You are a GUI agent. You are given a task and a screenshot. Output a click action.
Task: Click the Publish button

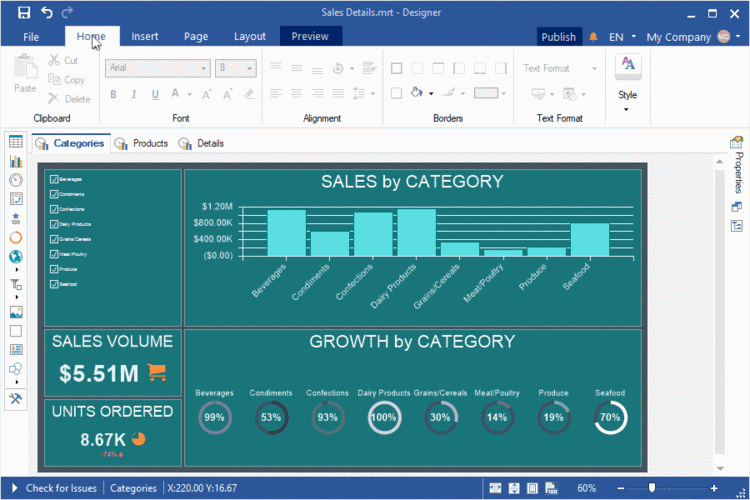pos(559,37)
